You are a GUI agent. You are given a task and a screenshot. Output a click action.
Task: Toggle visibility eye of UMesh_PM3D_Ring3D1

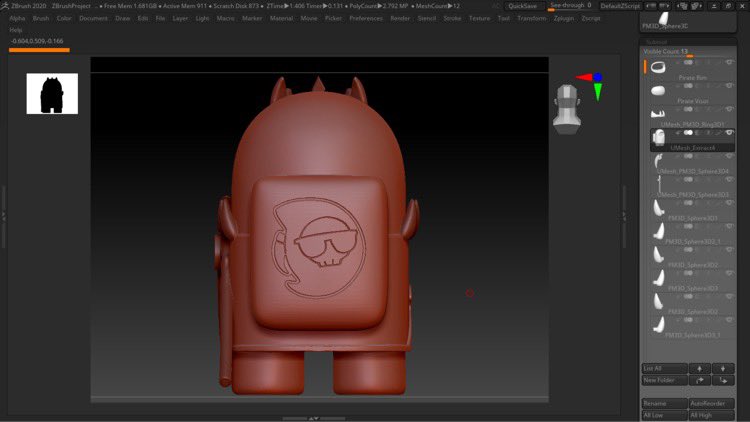[x=729, y=109]
